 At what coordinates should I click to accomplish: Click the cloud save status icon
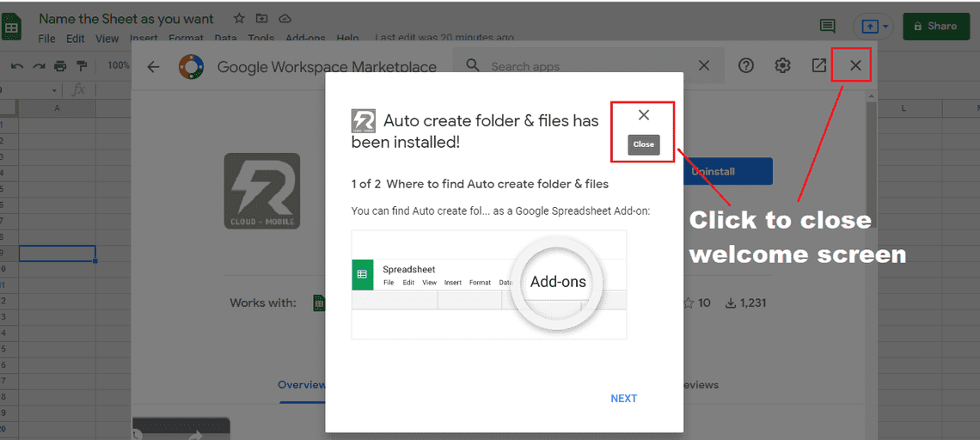(x=285, y=18)
